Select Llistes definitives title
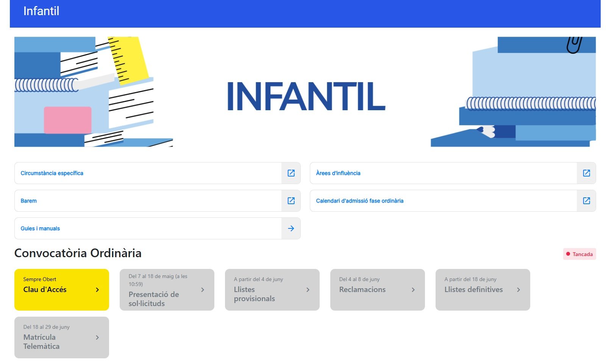The height and width of the screenshot is (364, 606). click(473, 289)
